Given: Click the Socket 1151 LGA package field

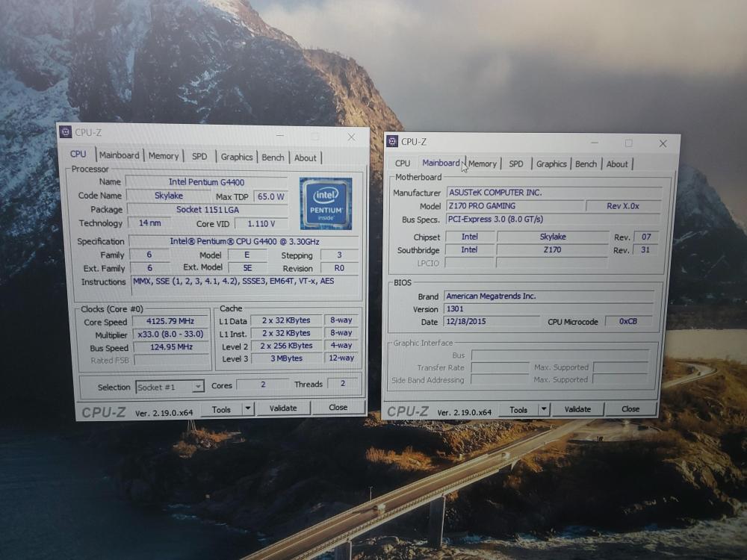Looking at the screenshot, I should pyautogui.click(x=207, y=210).
